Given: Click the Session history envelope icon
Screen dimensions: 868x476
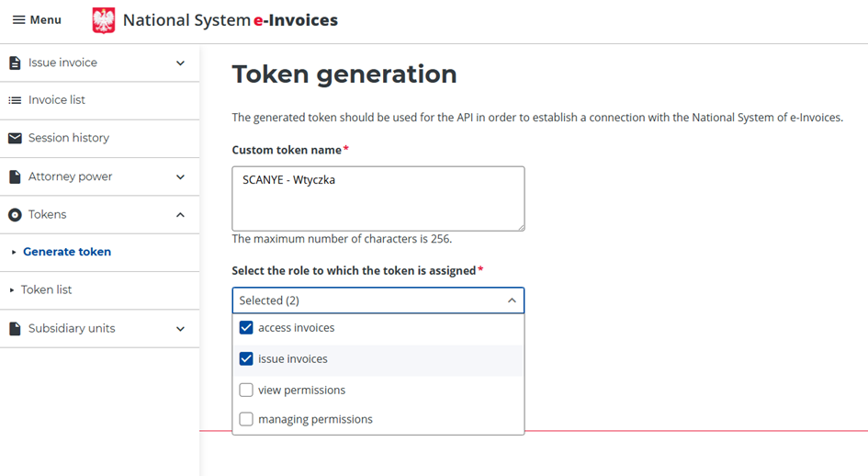Looking at the screenshot, I should [x=15, y=138].
